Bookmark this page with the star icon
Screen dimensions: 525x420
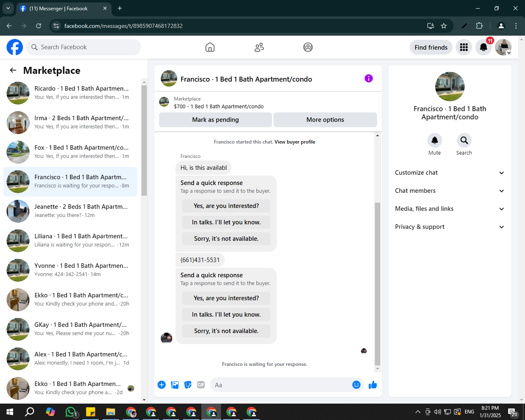click(444, 26)
